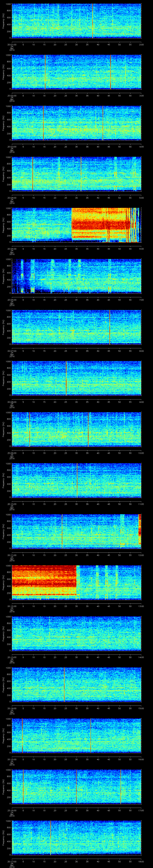Select the red spike near 35 seconds in the 20:09:00 spectrogram
Viewport: 153px width, 868px height.
tap(88, 429)
